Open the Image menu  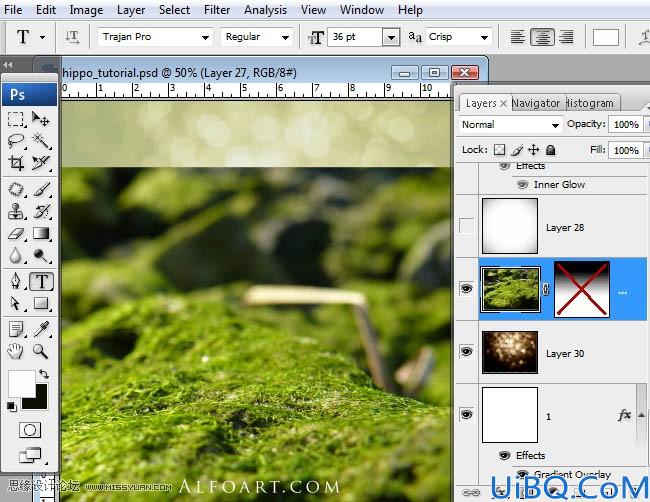click(x=86, y=10)
